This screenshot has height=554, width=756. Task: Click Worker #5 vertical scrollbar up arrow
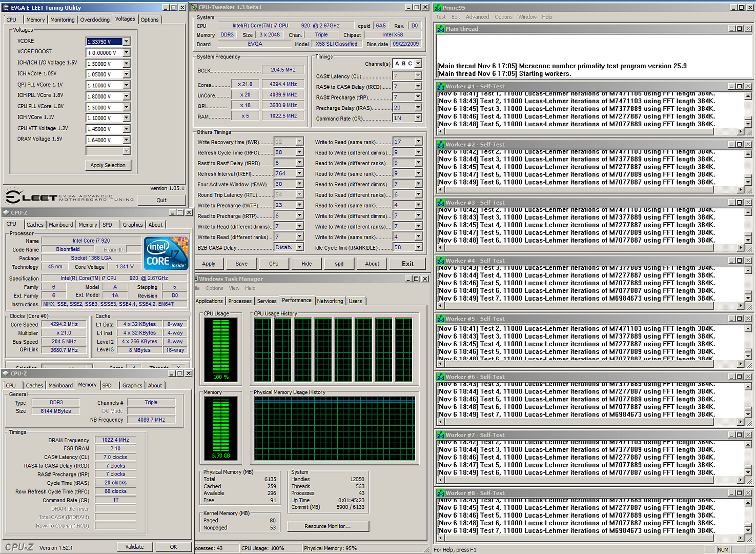(748, 328)
